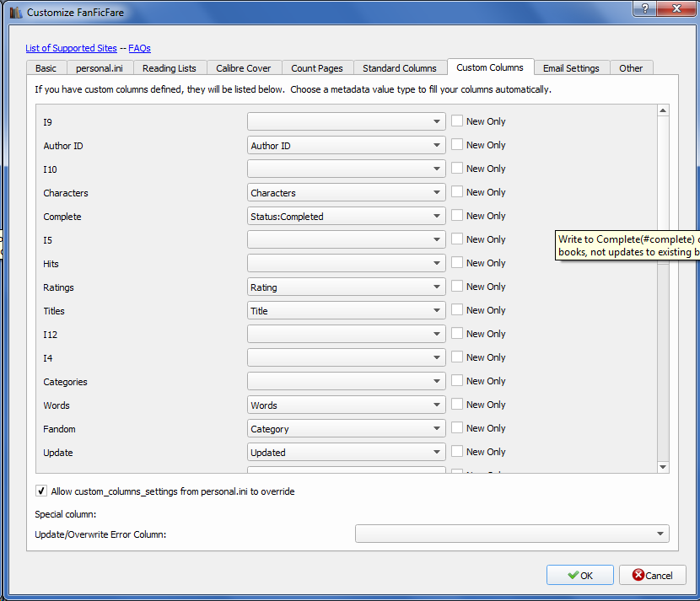The image size is (700, 601).
Task: Click the scroll up arrow of column list
Action: tap(663, 110)
